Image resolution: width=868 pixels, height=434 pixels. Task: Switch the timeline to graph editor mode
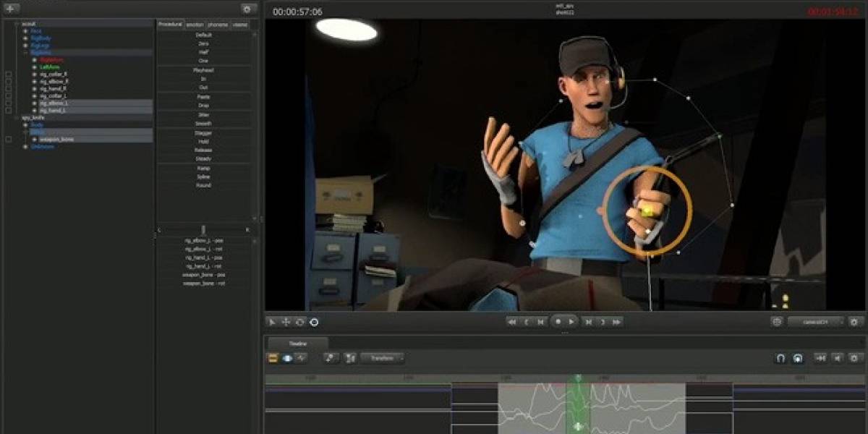[301, 357]
